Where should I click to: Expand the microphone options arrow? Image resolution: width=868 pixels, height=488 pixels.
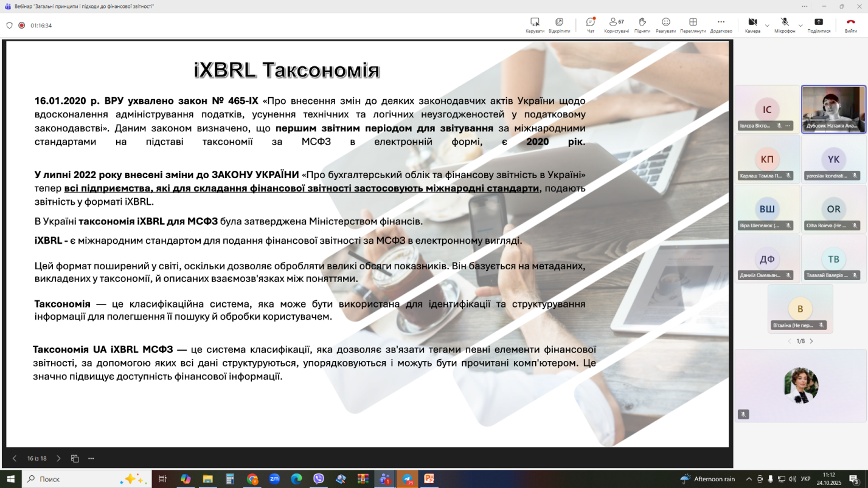coord(800,26)
